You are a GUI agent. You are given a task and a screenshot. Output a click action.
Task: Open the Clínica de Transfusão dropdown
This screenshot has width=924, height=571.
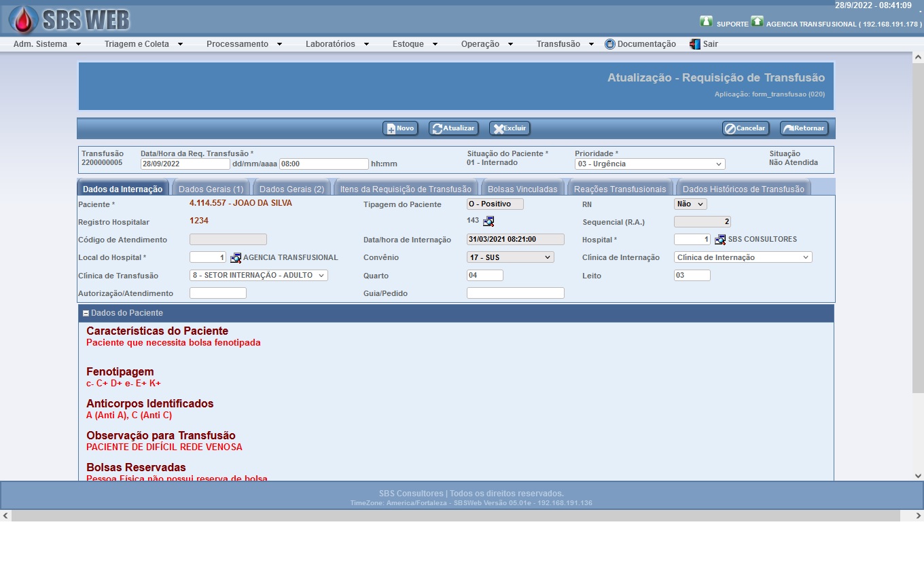(258, 275)
